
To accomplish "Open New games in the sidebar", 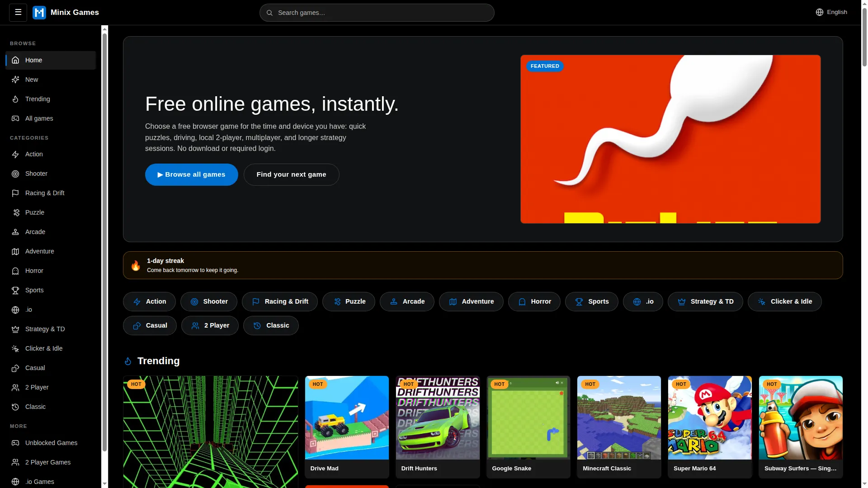I will click(51, 80).
